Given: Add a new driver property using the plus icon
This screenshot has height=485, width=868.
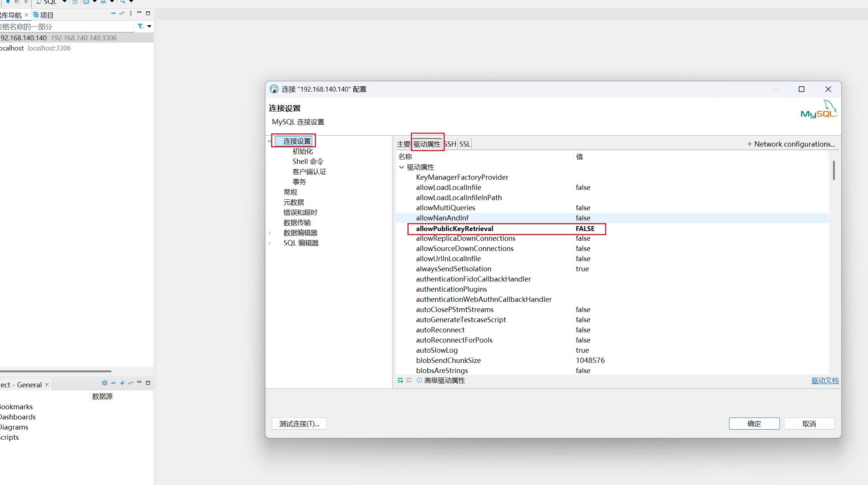Looking at the screenshot, I should point(400,380).
